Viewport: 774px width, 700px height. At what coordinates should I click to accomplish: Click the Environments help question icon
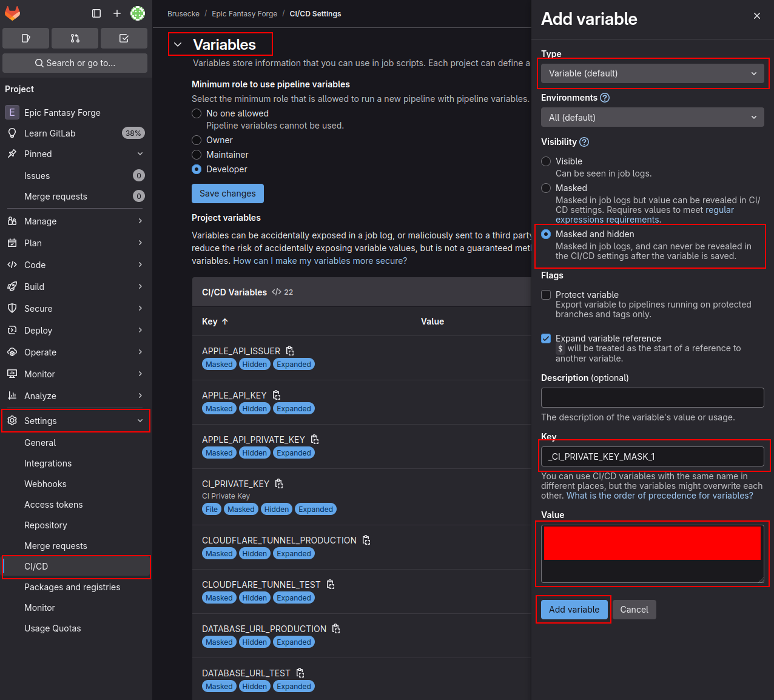[605, 98]
